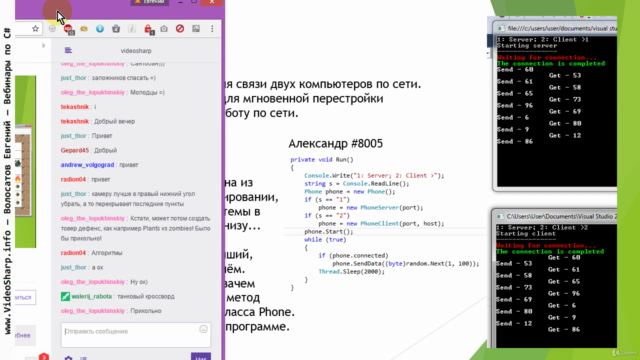Click code line 'phone.Start();'
The height and width of the screenshot is (360, 640).
329,231
